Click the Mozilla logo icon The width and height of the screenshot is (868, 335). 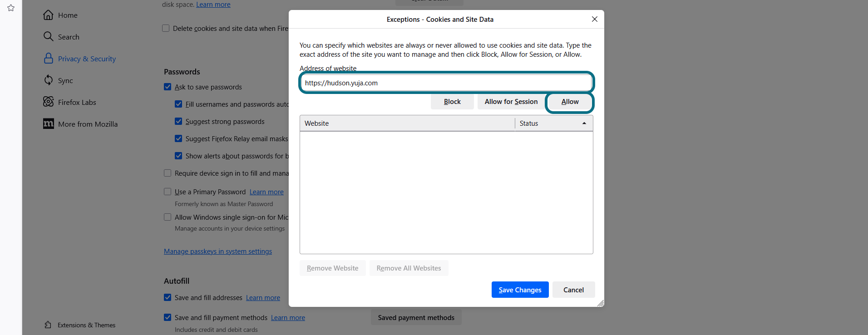pyautogui.click(x=48, y=123)
